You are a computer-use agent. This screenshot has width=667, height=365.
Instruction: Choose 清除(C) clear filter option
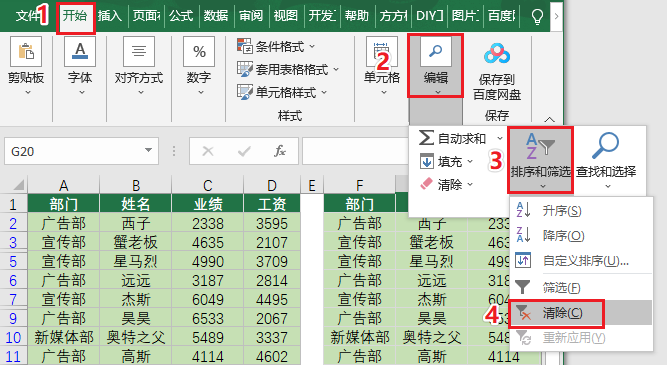581,313
